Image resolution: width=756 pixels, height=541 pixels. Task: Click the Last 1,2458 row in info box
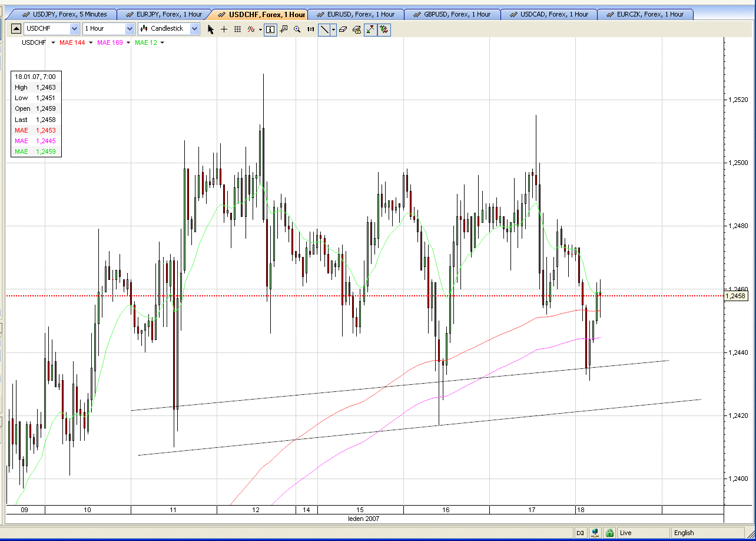(x=36, y=120)
